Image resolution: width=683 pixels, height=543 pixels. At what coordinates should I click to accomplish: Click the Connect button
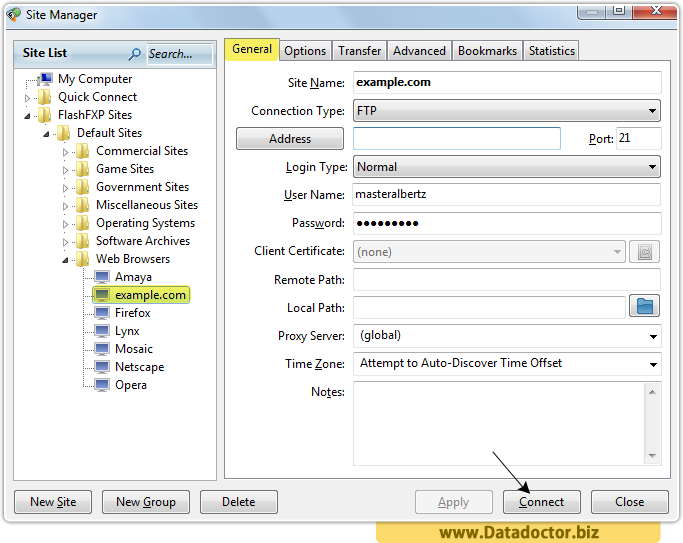click(x=541, y=502)
